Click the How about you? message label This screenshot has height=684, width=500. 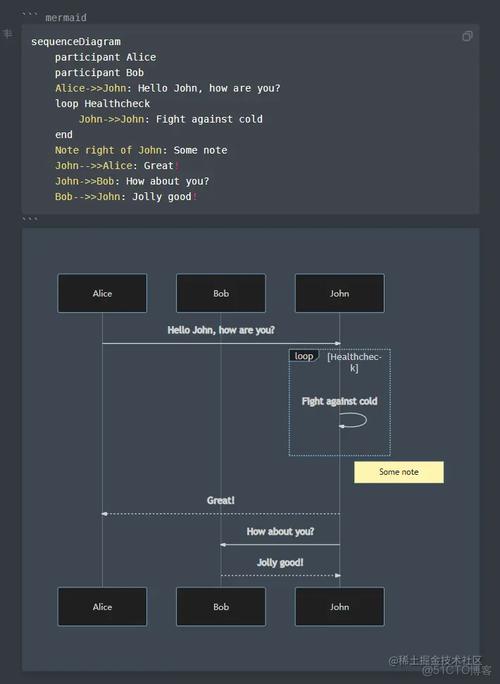(280, 531)
